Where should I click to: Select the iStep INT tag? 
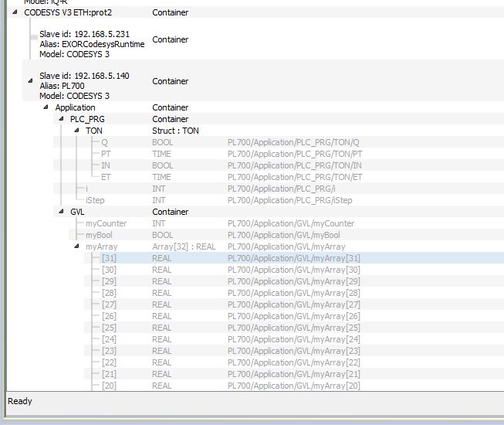click(95, 200)
